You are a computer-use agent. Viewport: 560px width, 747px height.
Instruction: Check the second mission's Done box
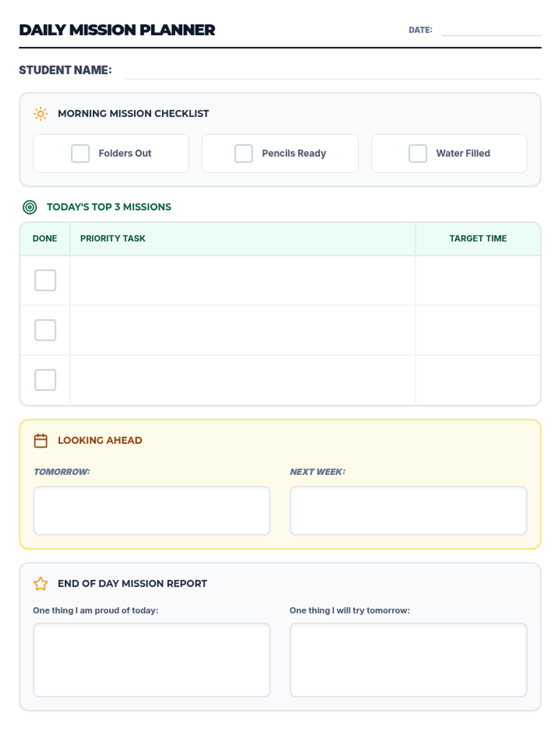[x=45, y=330]
